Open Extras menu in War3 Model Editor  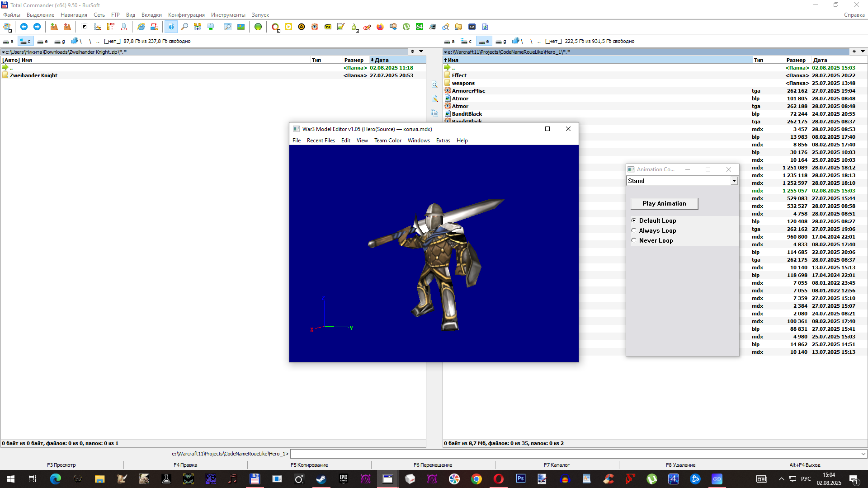point(443,141)
